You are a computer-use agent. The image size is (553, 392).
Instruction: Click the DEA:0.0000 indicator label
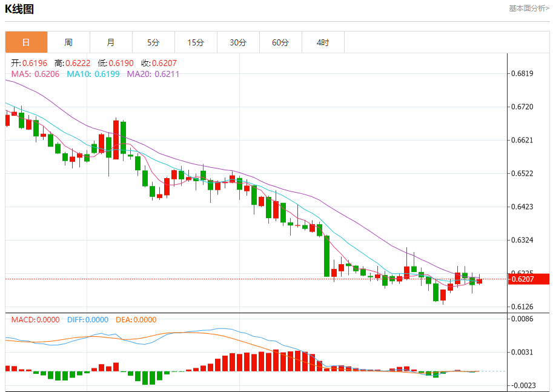pos(136,320)
